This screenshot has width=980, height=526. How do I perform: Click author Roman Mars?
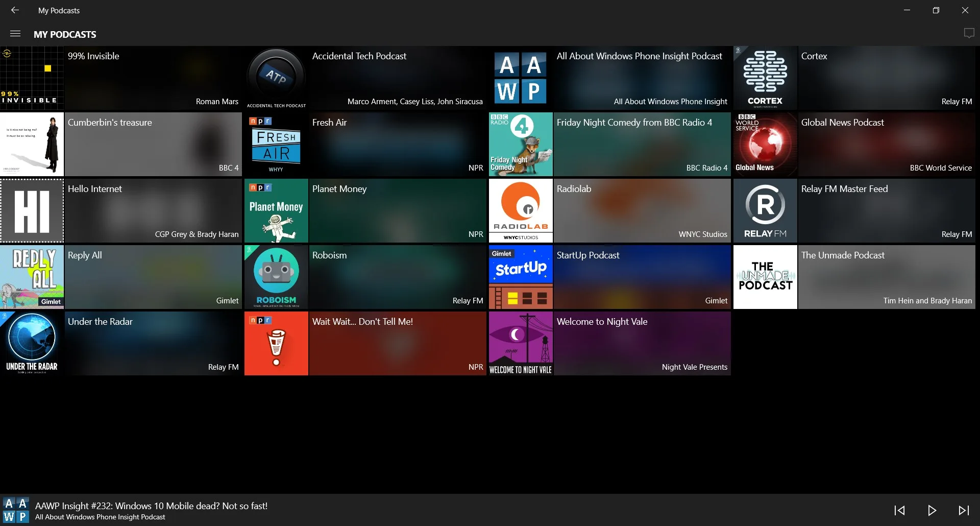click(x=217, y=102)
